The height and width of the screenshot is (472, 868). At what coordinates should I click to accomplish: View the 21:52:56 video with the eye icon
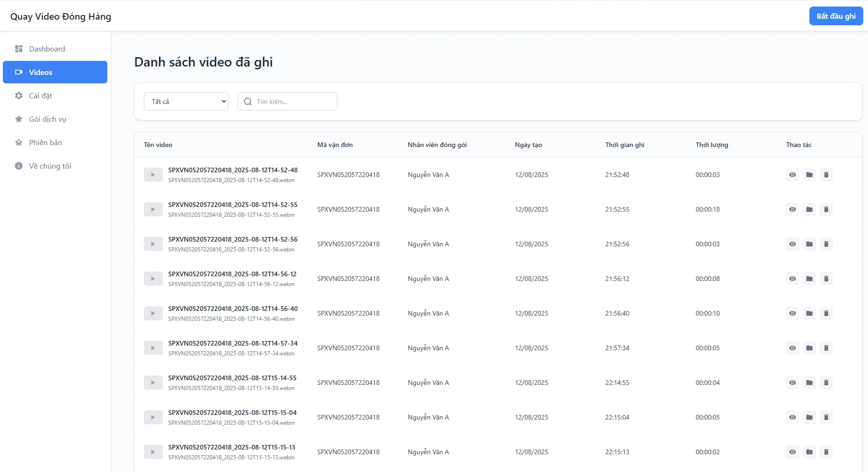click(x=793, y=244)
